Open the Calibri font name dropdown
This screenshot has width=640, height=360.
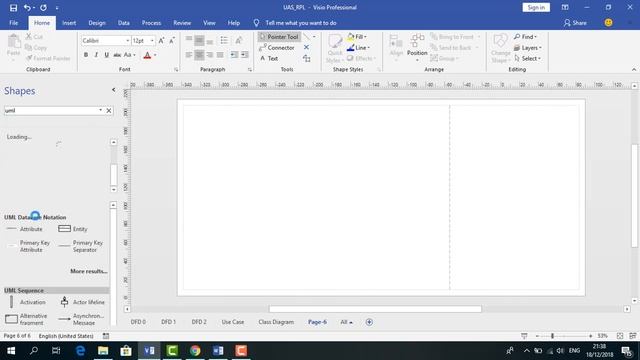(127, 41)
